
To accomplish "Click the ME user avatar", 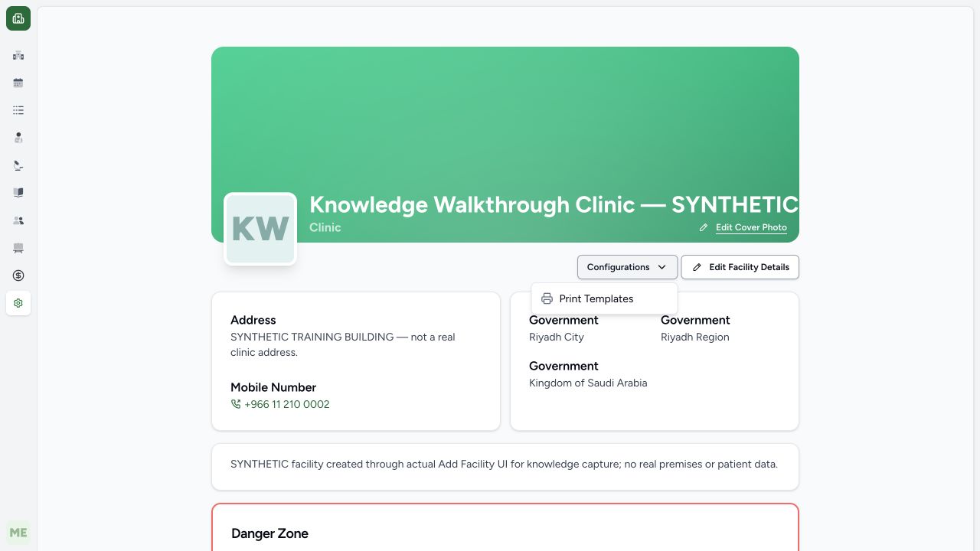I will (x=18, y=533).
